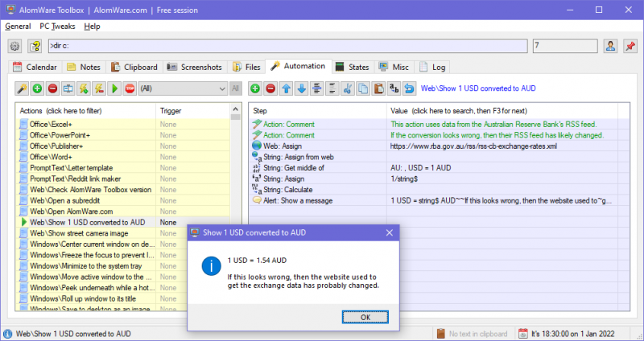Click the number field showing 7
This screenshot has height=341, width=644.
click(565, 46)
